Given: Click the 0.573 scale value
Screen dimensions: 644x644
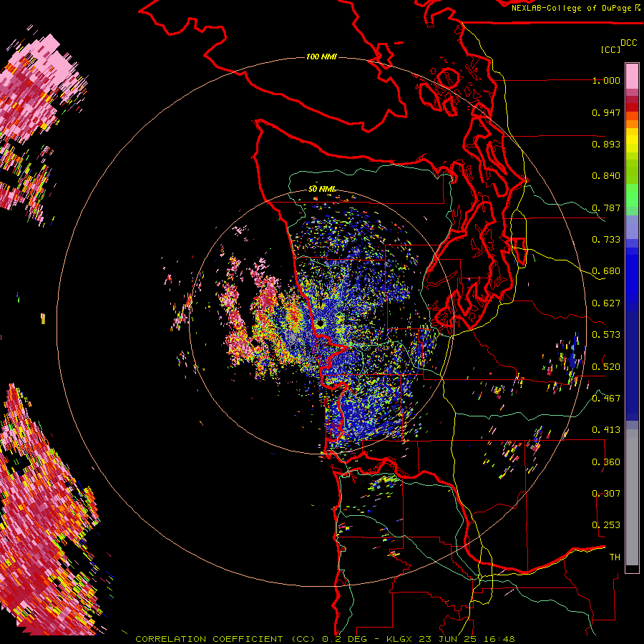Looking at the screenshot, I should [x=606, y=335].
